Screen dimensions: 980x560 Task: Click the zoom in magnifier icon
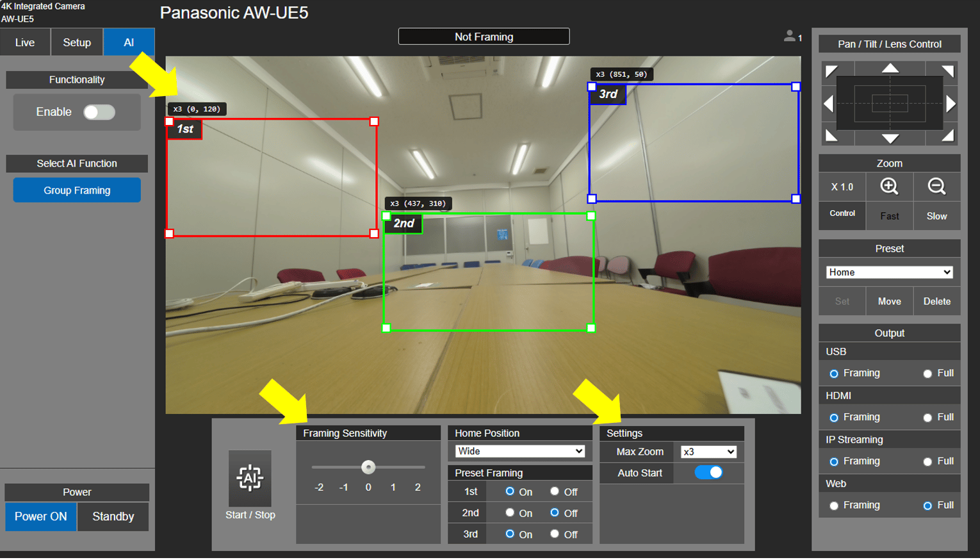pyautogui.click(x=889, y=186)
